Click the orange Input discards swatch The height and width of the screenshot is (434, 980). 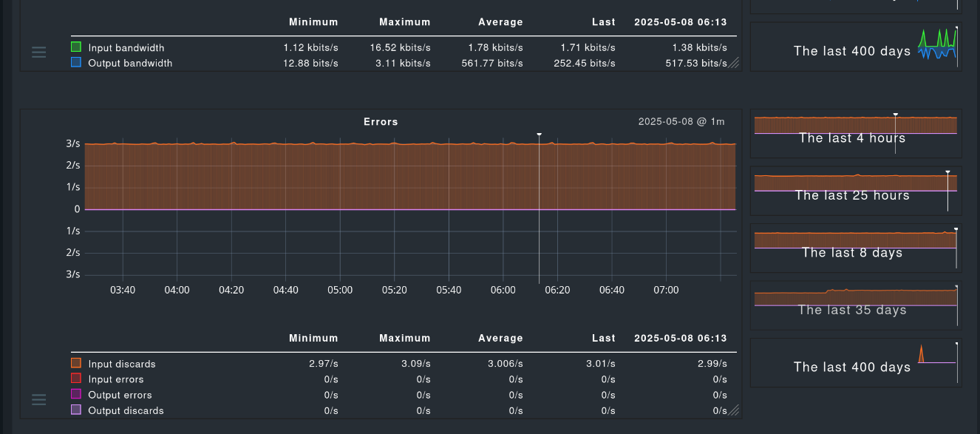(x=76, y=363)
